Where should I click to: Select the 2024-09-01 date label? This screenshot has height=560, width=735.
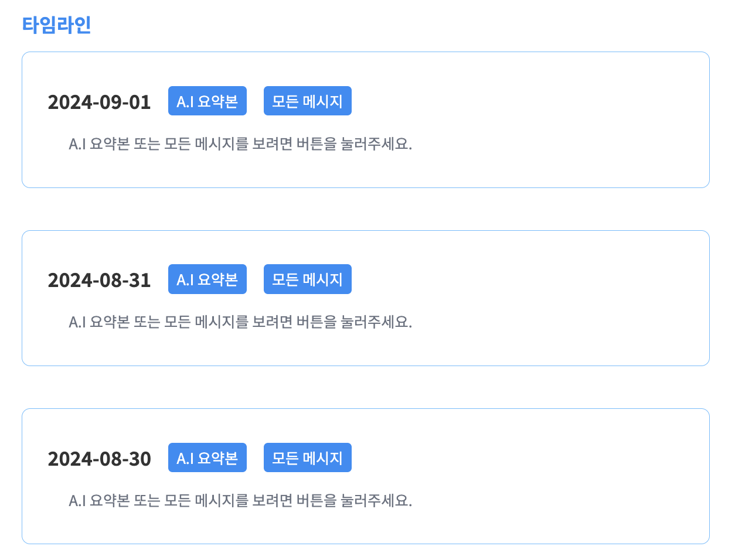point(99,103)
